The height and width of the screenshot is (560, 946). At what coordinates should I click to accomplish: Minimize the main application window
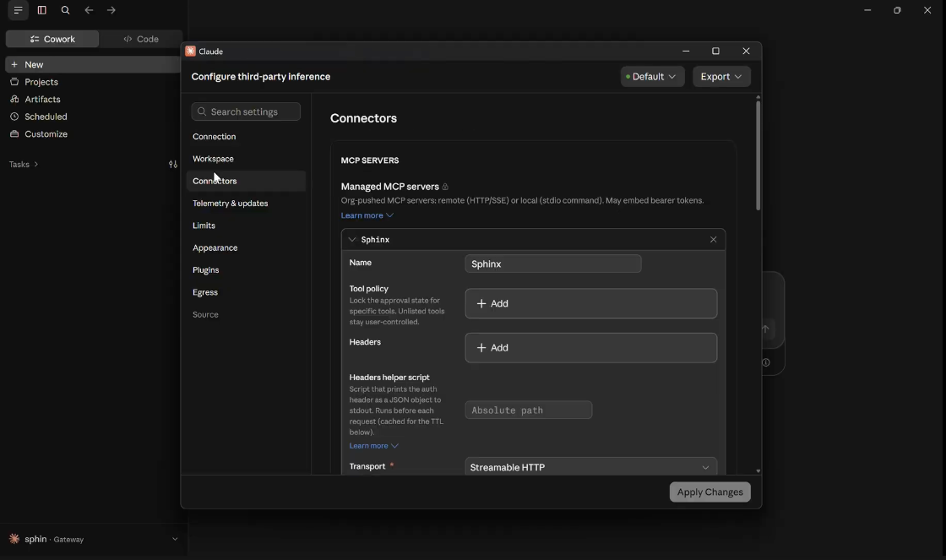[x=867, y=10]
